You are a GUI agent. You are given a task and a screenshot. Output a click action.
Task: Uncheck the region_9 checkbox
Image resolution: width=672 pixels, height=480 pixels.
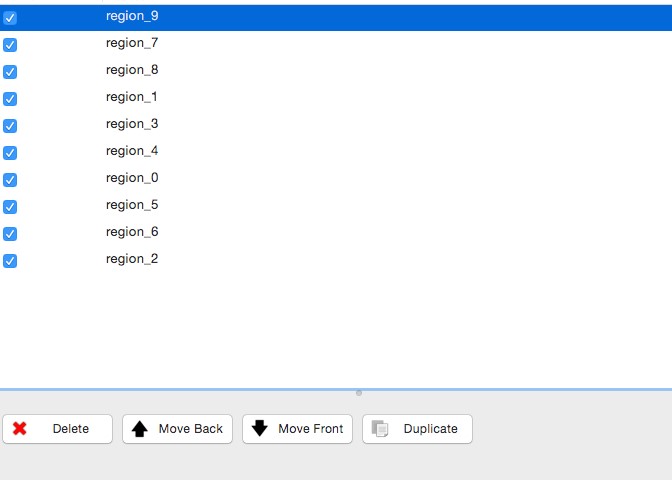tap(10, 18)
